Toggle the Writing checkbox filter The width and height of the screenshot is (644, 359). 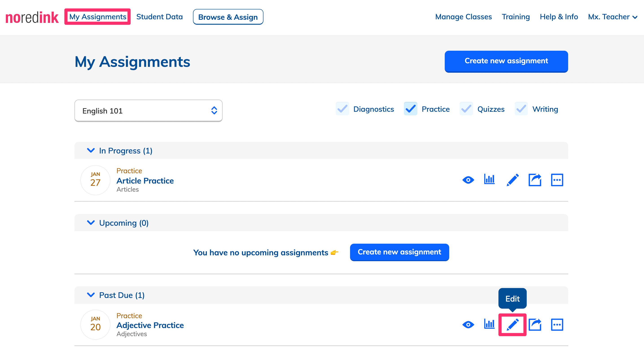tap(521, 109)
